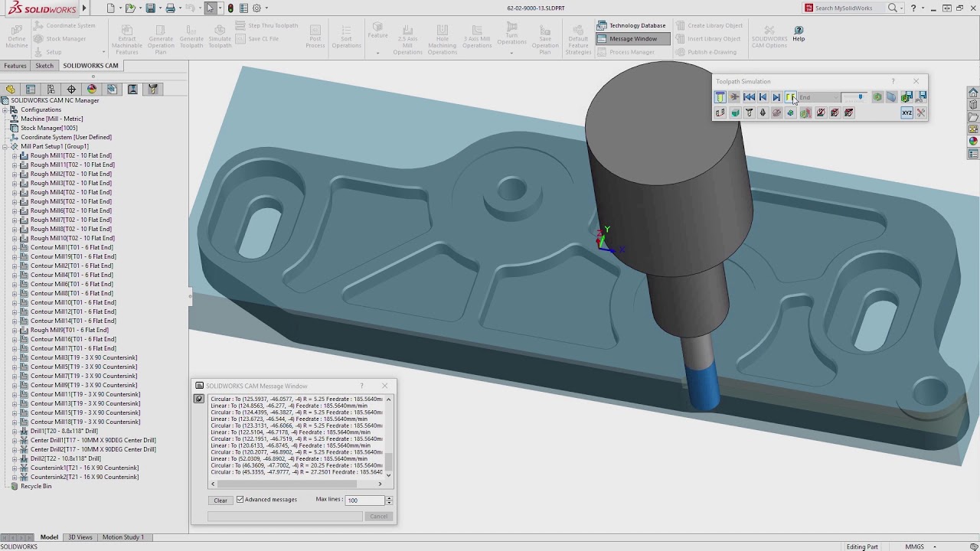Open the Options gear icon
980x551 pixels.
(x=256, y=8)
